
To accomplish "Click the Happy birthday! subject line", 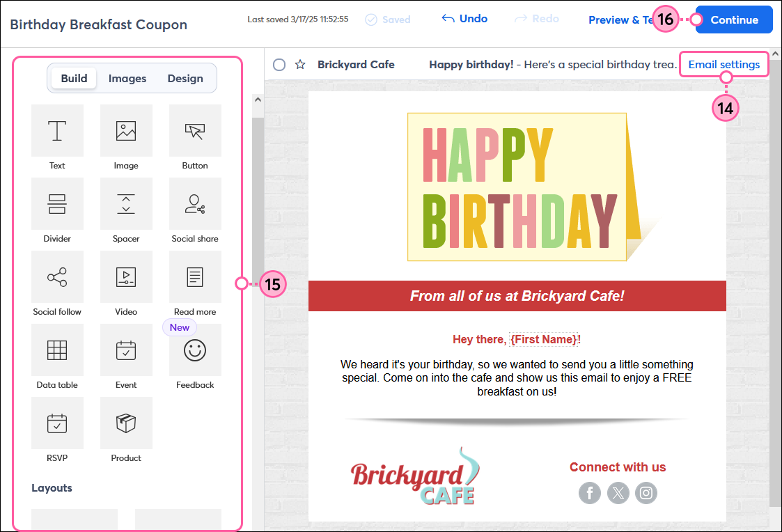I will click(471, 64).
